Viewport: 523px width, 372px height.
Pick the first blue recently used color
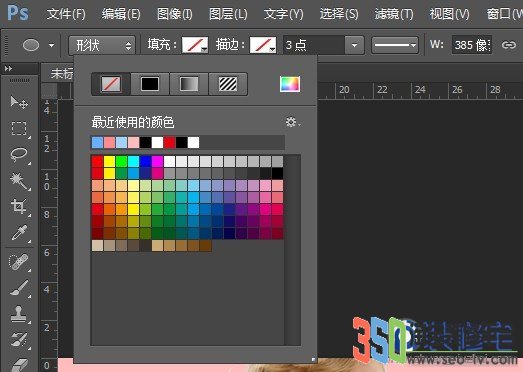(97, 142)
